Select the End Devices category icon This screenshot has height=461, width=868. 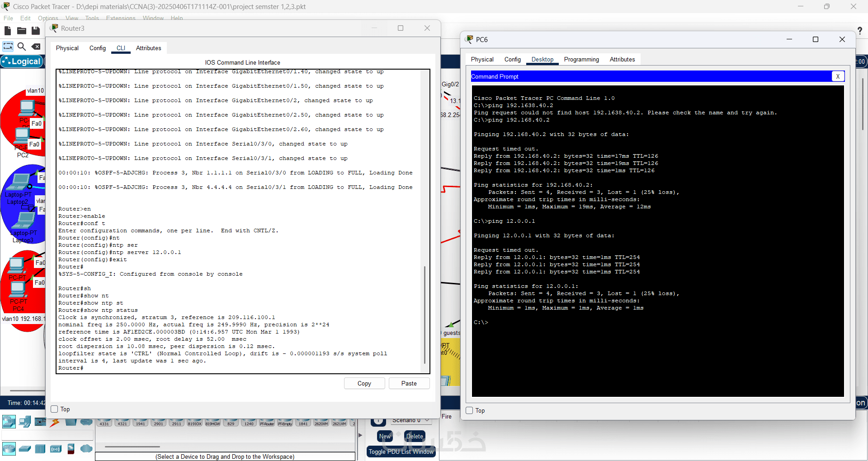25,422
